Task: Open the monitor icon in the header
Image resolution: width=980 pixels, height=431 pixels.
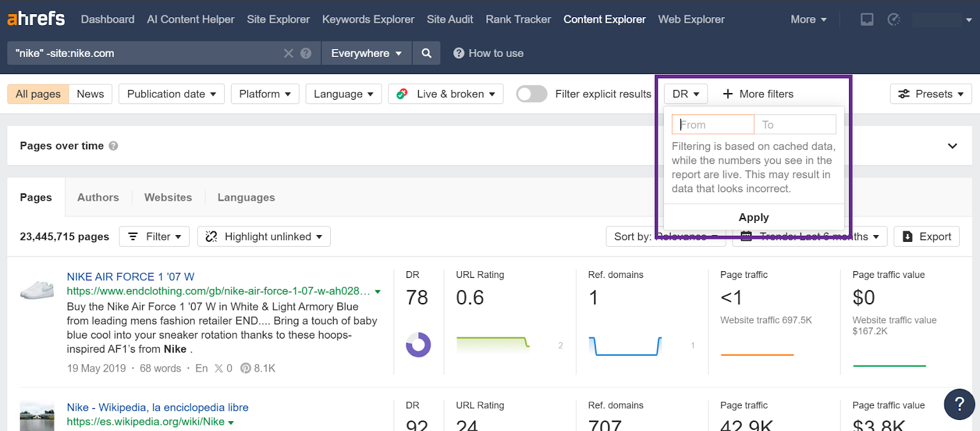Action: 867,20
